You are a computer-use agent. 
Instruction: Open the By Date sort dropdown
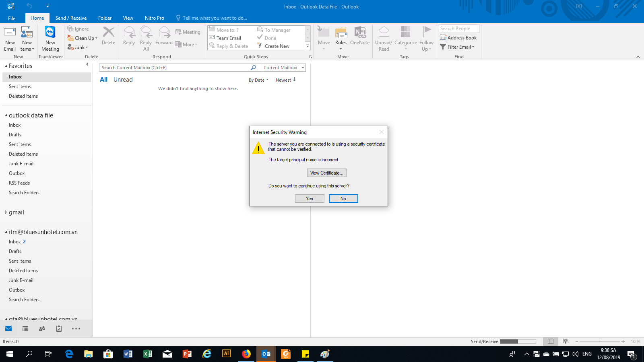(x=258, y=80)
